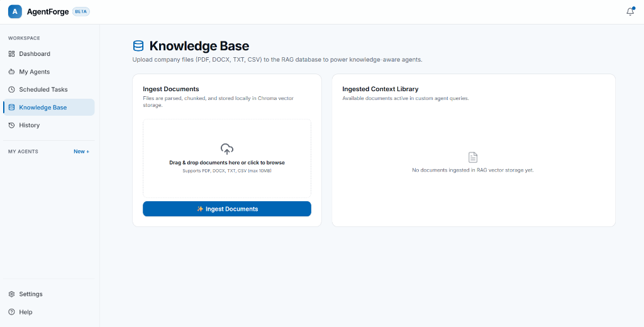Click the Ingest Documents button
Image resolution: width=644 pixels, height=327 pixels.
(227, 209)
